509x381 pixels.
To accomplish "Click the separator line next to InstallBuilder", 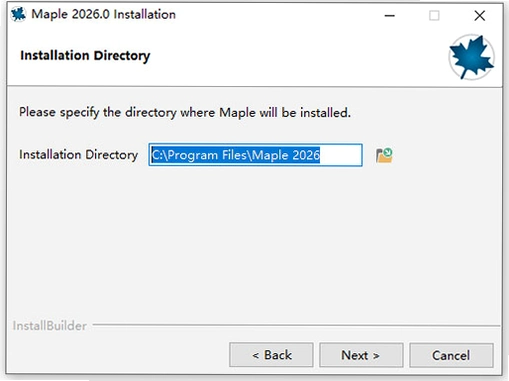I will pyautogui.click(x=296, y=325).
